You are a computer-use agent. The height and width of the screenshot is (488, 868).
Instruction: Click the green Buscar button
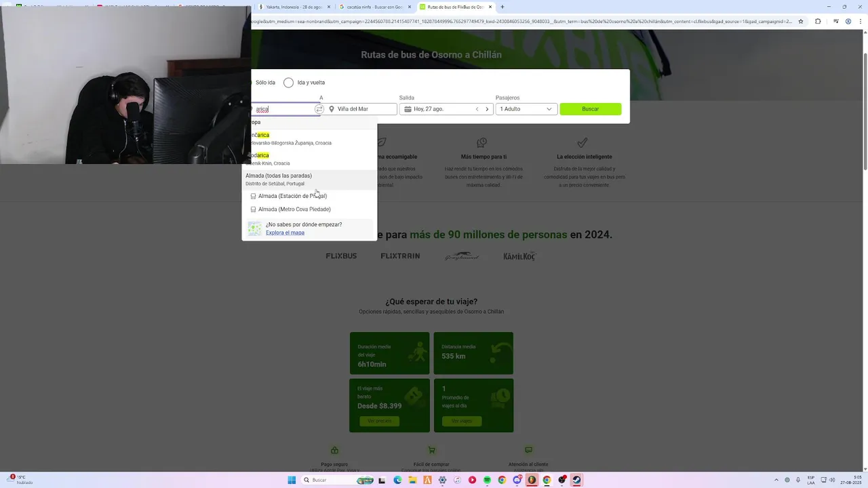click(x=590, y=109)
